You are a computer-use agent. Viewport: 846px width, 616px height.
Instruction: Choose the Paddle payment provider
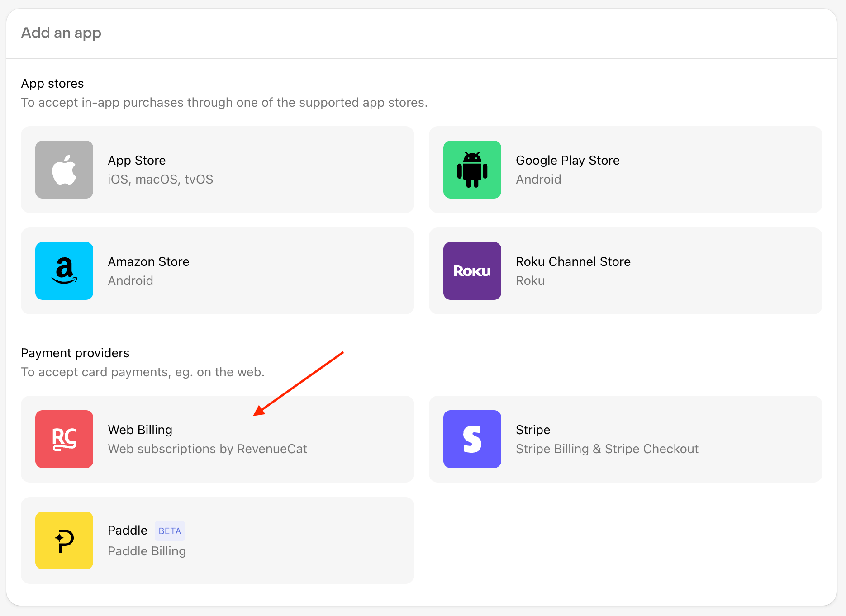218,540
